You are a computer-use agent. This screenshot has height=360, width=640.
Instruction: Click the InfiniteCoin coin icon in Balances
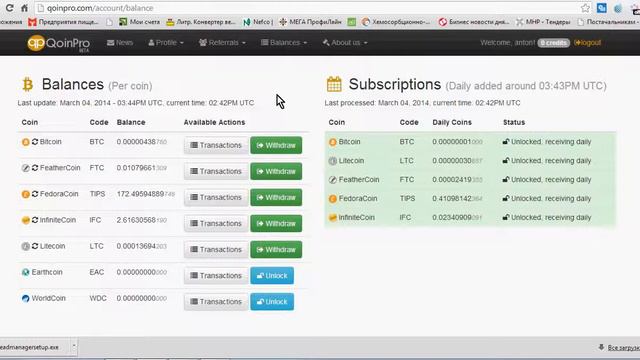pos(26,220)
